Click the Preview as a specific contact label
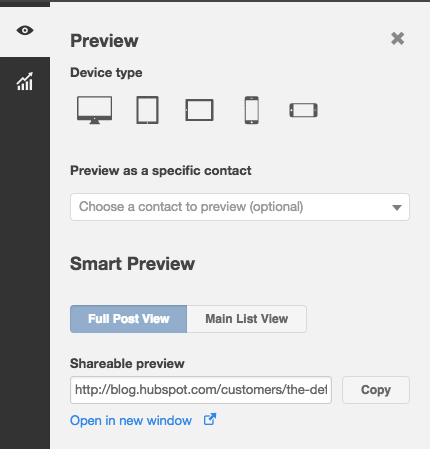This screenshot has width=430, height=449. point(161,171)
